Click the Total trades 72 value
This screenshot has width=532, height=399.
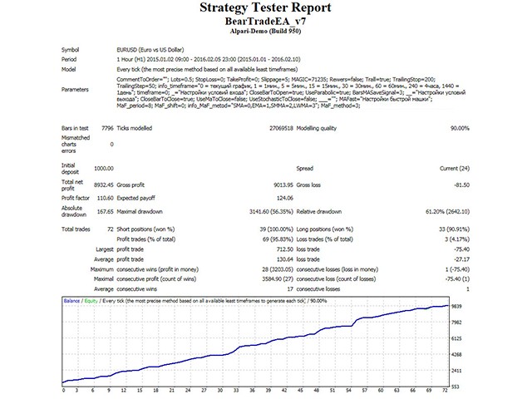click(111, 229)
